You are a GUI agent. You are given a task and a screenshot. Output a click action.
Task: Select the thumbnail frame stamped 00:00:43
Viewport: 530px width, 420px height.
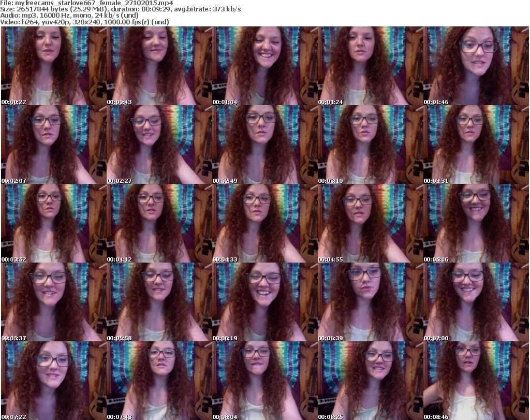pyautogui.click(x=159, y=66)
